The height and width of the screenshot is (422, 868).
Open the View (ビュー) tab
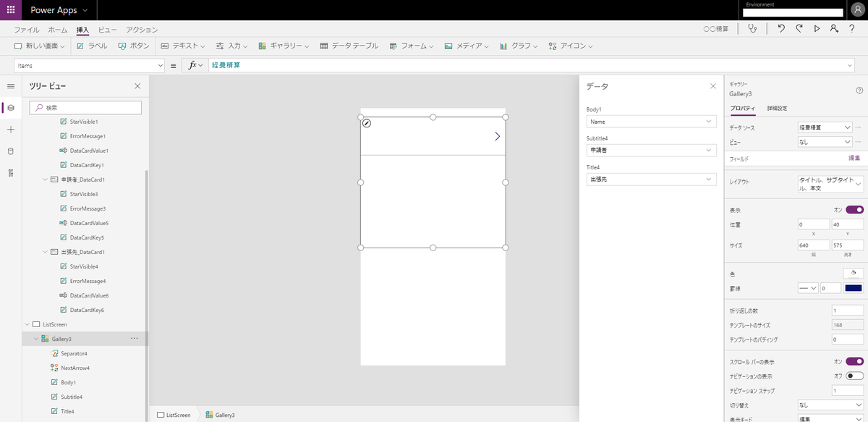tap(107, 30)
